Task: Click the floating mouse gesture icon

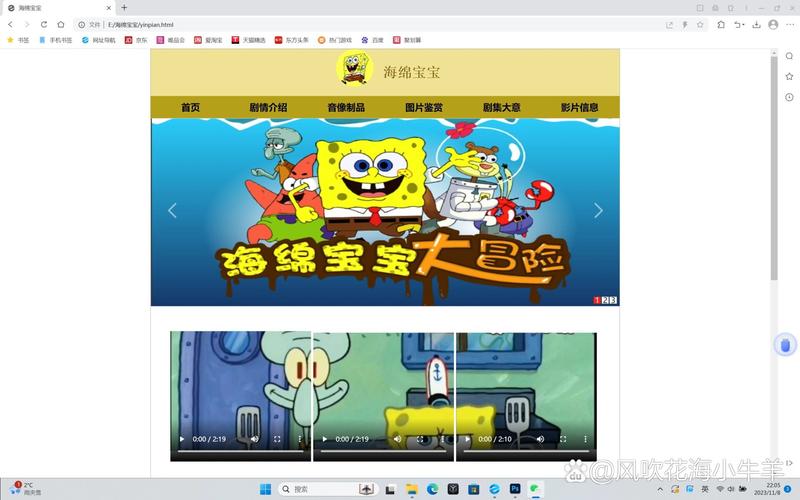Action: point(786,345)
